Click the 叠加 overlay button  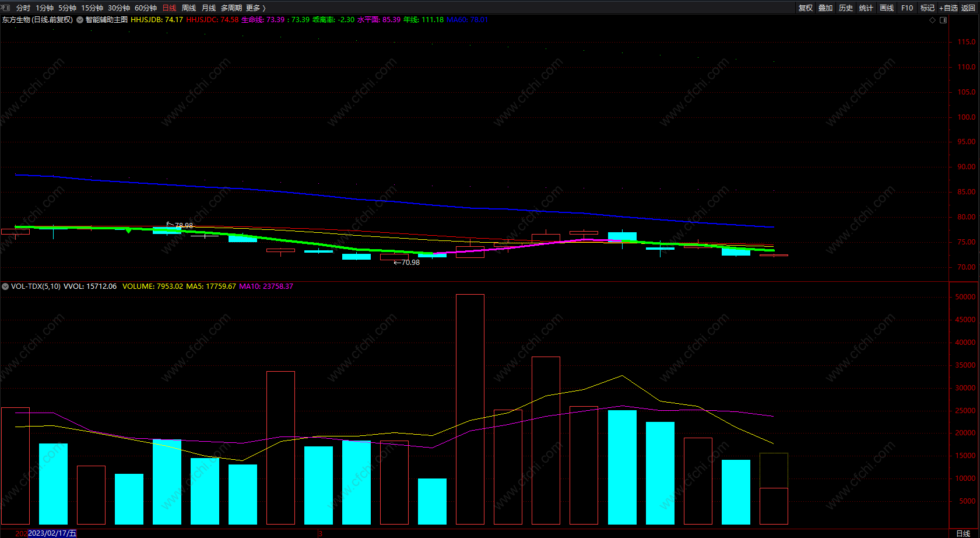point(826,8)
